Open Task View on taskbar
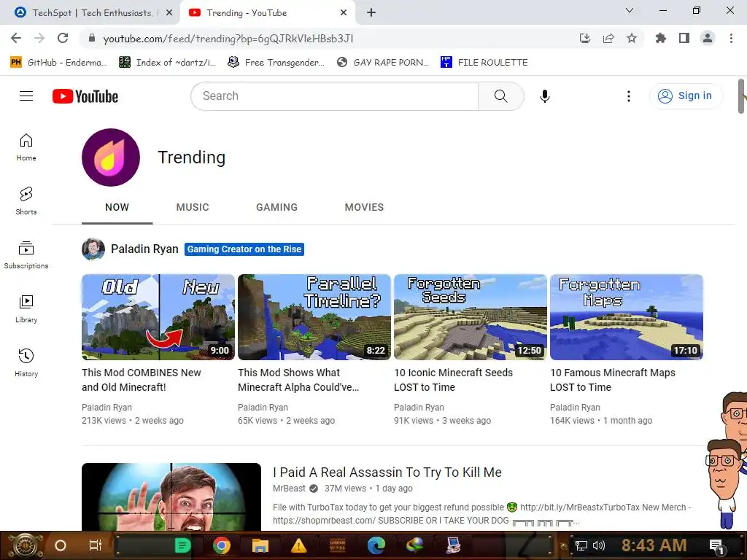 coord(96,545)
